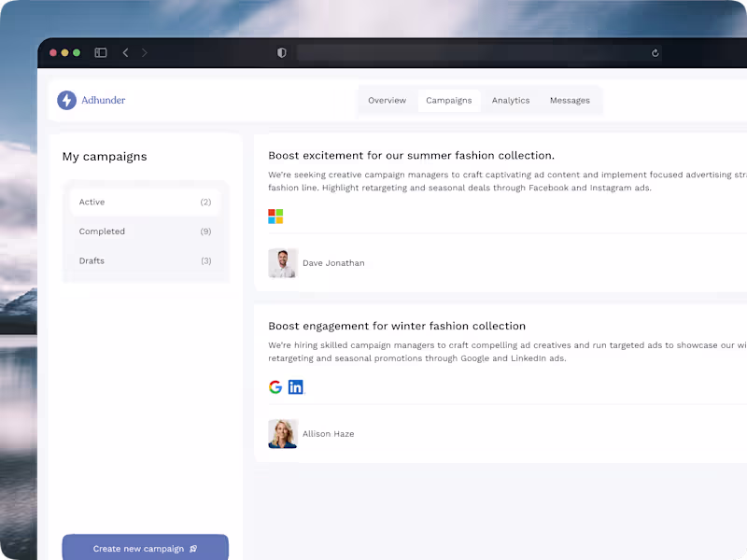Open the summer fashion collection campaign title
The height and width of the screenshot is (560, 747).
(x=411, y=155)
